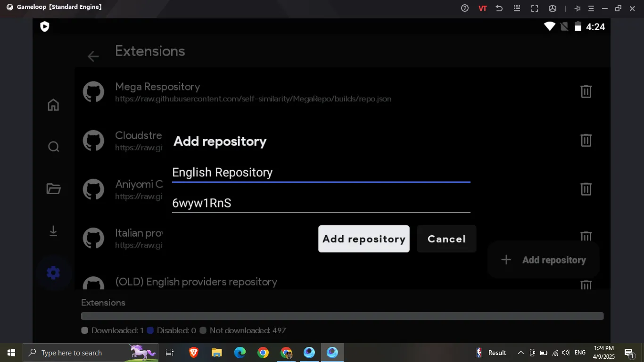
Task: Go back using the Extensions back arrow
Action: point(93,57)
